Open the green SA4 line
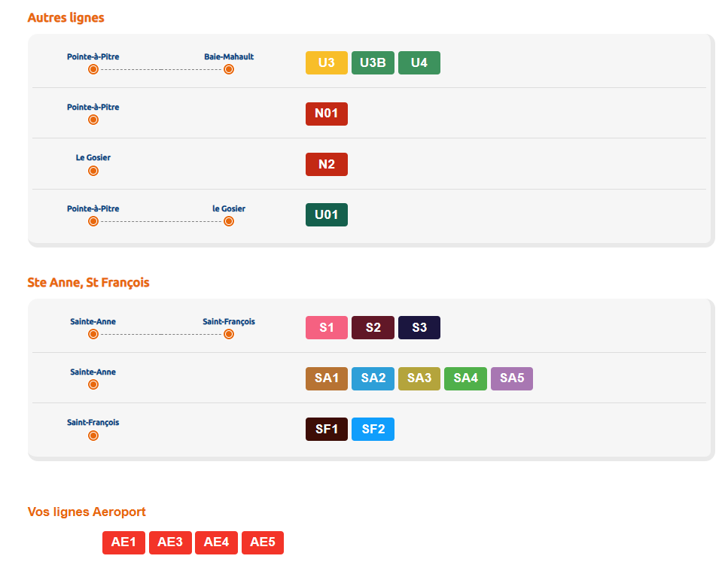 (465, 378)
